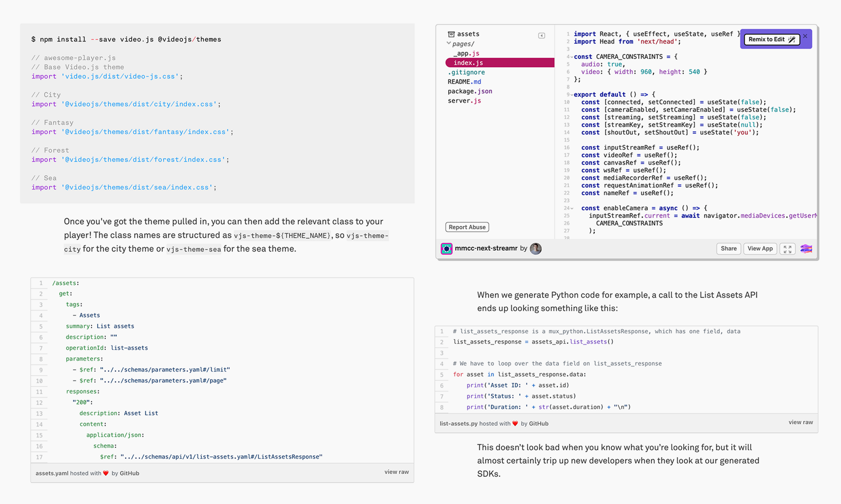Image resolution: width=841 pixels, height=504 pixels.
Task: Click the heart icon in assets.yaml footer
Action: point(106,473)
